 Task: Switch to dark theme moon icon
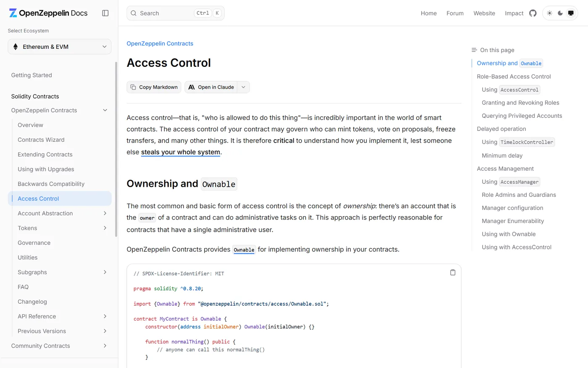[560, 13]
